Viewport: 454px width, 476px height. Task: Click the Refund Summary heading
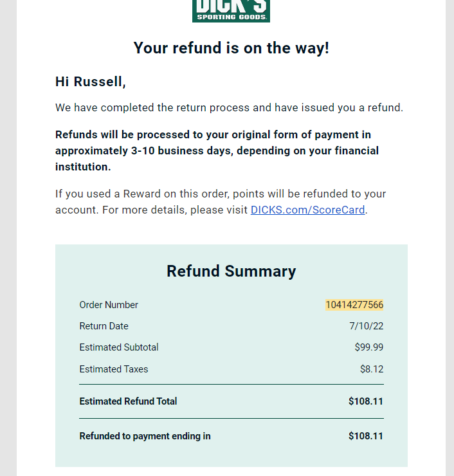click(232, 271)
